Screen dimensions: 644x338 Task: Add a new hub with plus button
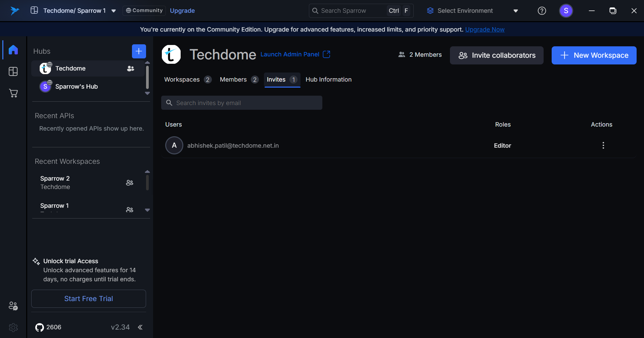(139, 51)
